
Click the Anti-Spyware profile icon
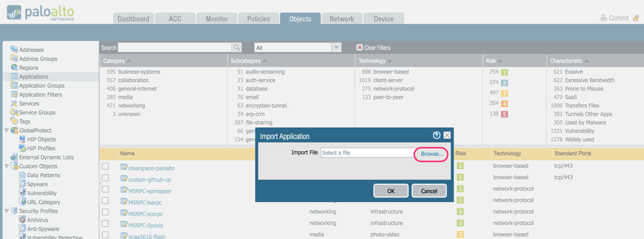click(22, 229)
